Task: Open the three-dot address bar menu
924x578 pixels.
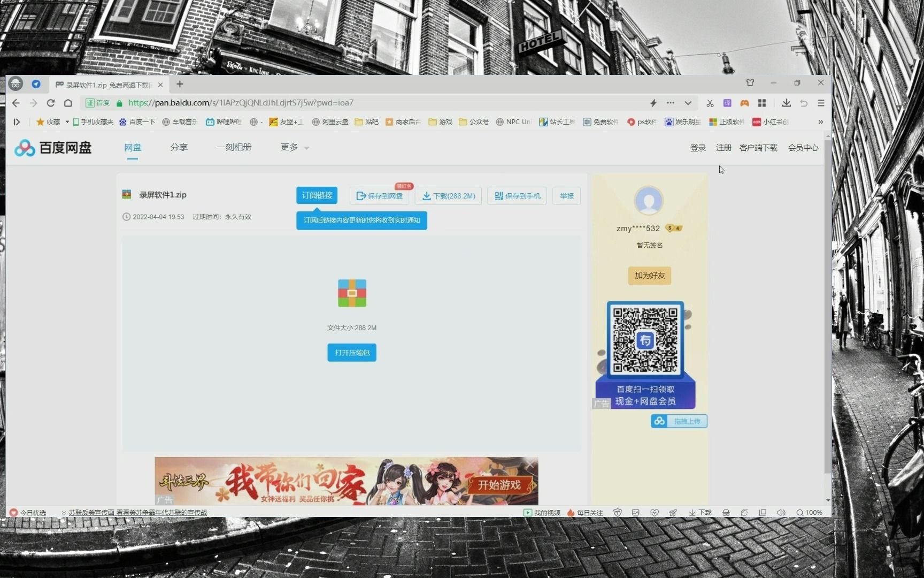Action: [671, 103]
